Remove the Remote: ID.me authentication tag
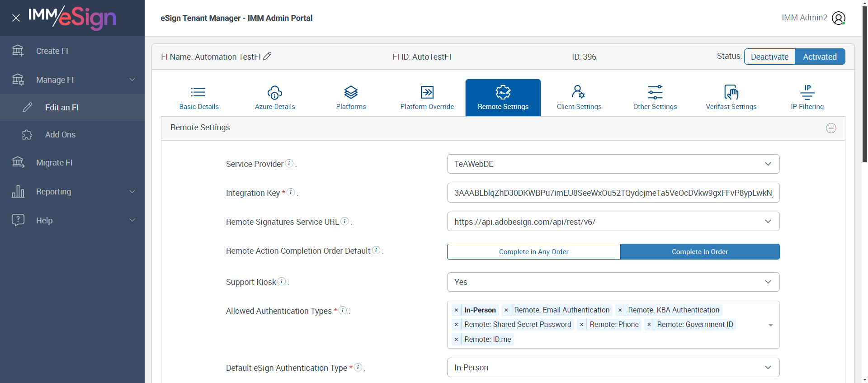 456,340
